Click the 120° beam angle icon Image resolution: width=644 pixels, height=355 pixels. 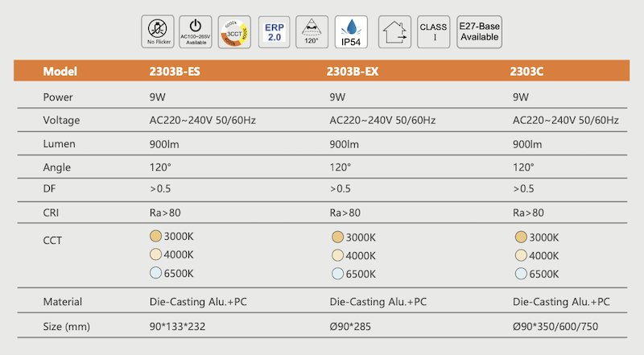[311, 29]
